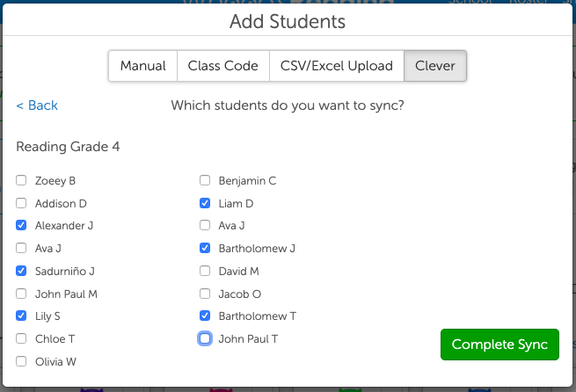
Task: Click the Complete Sync button
Action: [x=499, y=345]
